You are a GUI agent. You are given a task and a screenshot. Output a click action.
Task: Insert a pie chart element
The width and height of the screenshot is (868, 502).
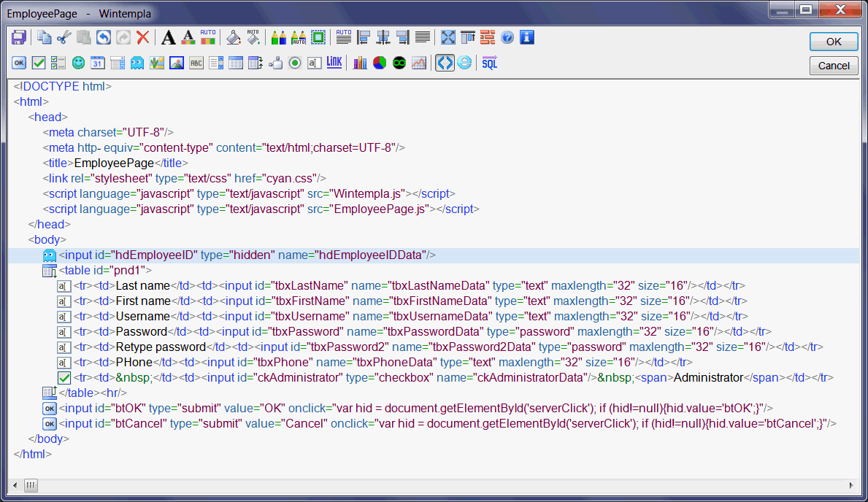(x=380, y=63)
